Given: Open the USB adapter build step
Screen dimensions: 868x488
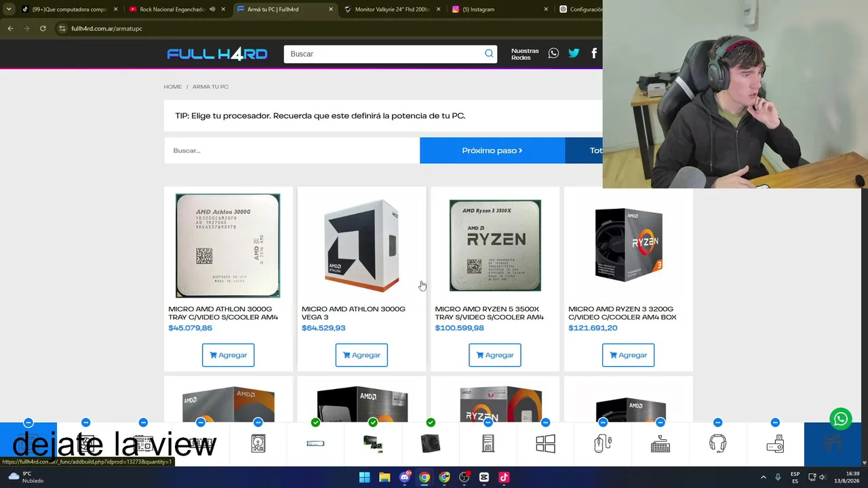Looking at the screenshot, I should coord(775,444).
